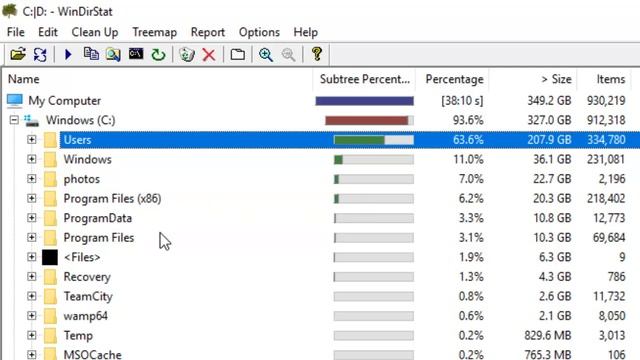
Task: Click the Users subtree percentage bar
Action: click(x=373, y=140)
